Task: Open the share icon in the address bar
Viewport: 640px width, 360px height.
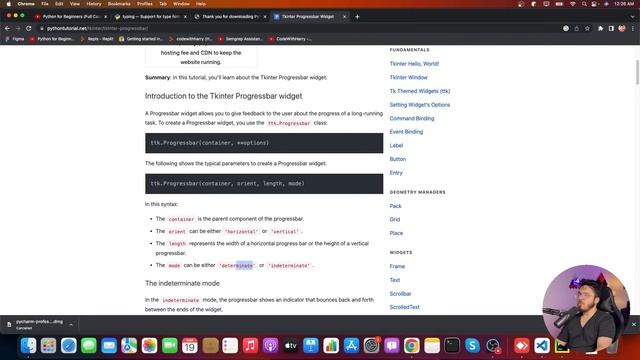Action: click(577, 29)
